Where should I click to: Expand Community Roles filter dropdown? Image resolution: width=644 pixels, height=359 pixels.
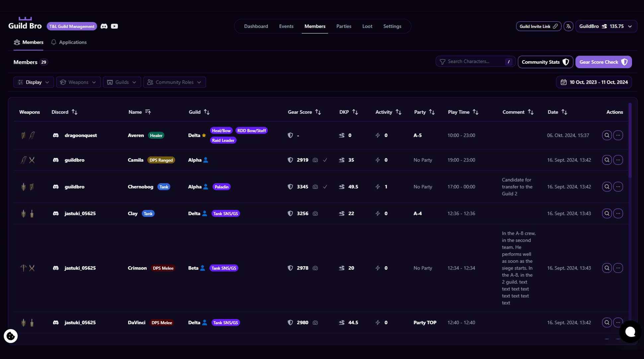tap(174, 82)
